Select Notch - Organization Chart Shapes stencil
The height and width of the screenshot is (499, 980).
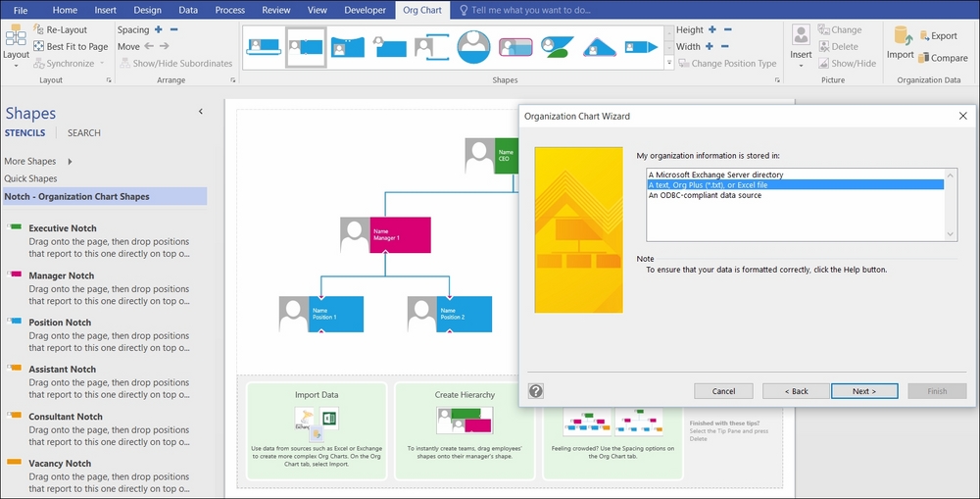[x=105, y=196]
